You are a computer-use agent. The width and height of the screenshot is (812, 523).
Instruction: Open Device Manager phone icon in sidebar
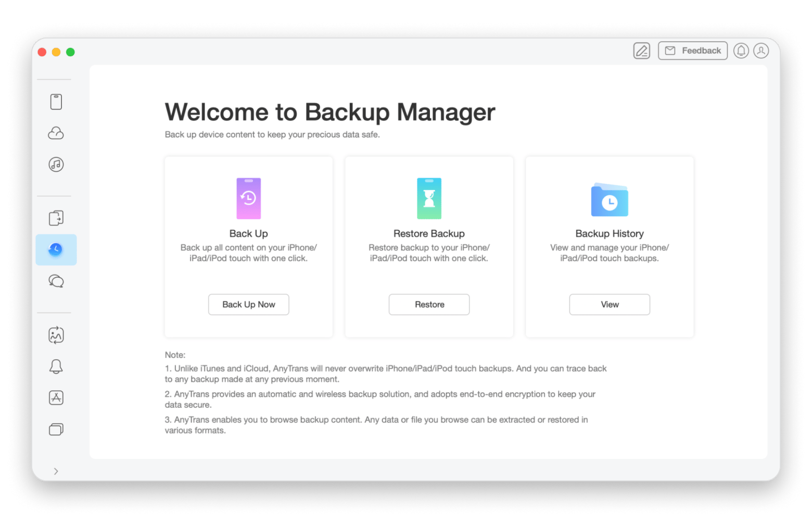tap(56, 102)
